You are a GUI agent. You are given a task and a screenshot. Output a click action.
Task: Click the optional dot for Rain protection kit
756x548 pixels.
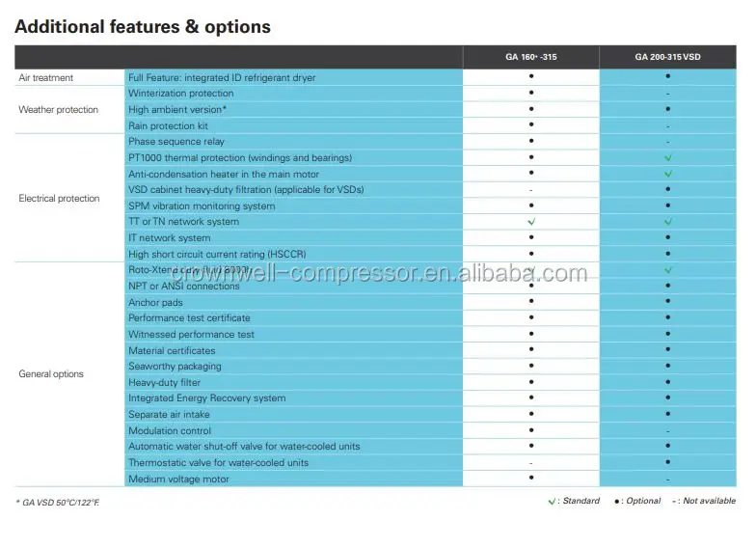click(x=531, y=125)
